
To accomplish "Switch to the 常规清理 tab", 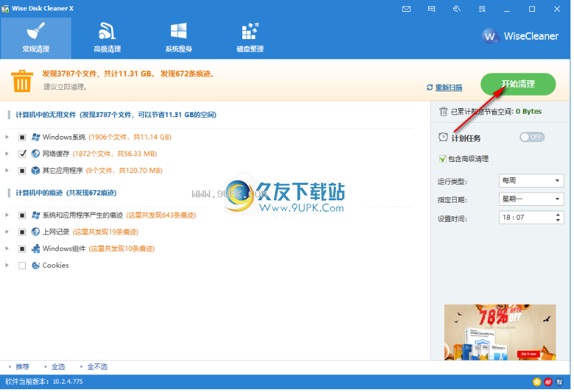I will pyautogui.click(x=36, y=38).
